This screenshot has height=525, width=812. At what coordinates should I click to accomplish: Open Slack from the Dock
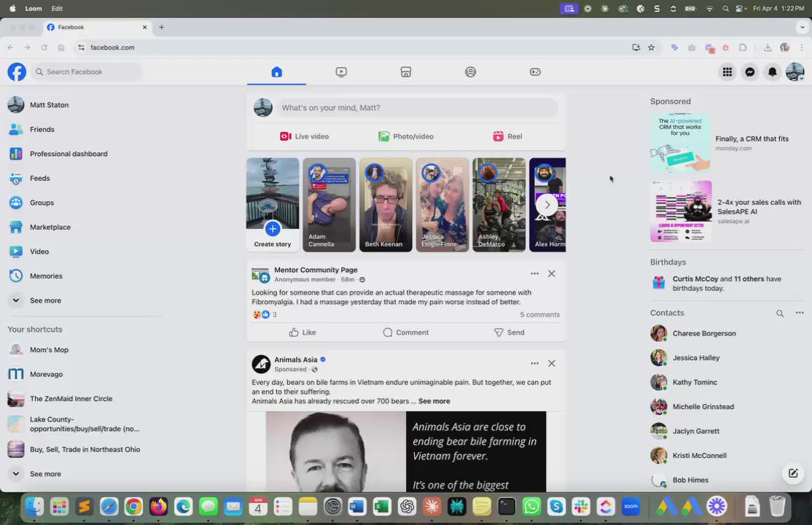tap(581, 506)
